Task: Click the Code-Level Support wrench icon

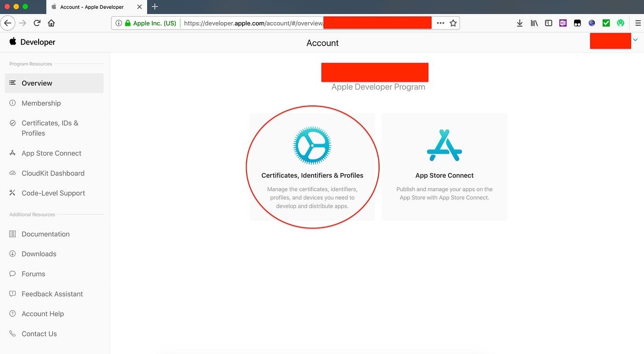Action: (12, 193)
